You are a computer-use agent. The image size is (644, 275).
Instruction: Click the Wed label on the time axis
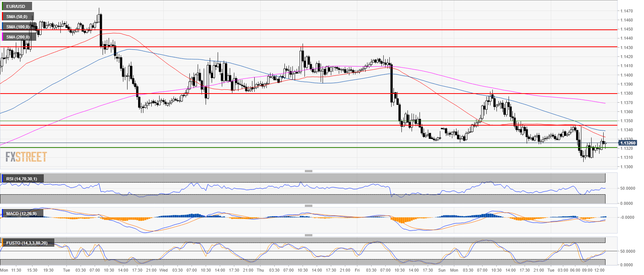coord(163,270)
